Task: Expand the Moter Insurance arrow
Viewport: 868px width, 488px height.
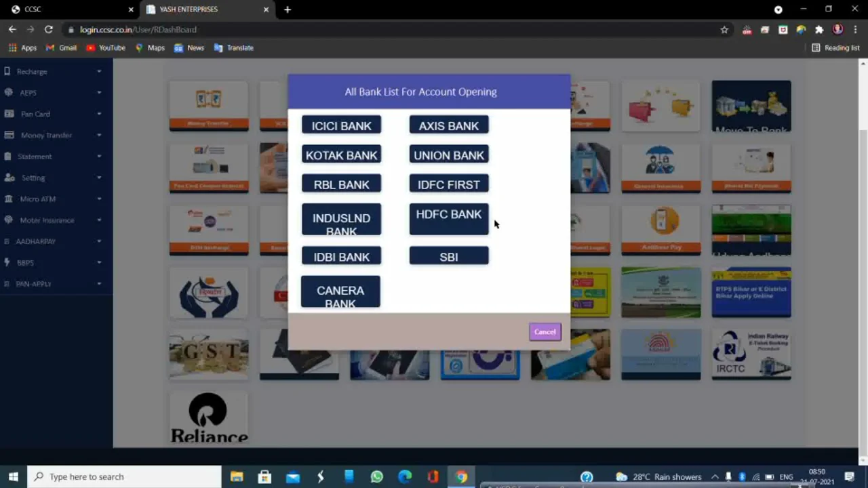Action: pos(99,220)
